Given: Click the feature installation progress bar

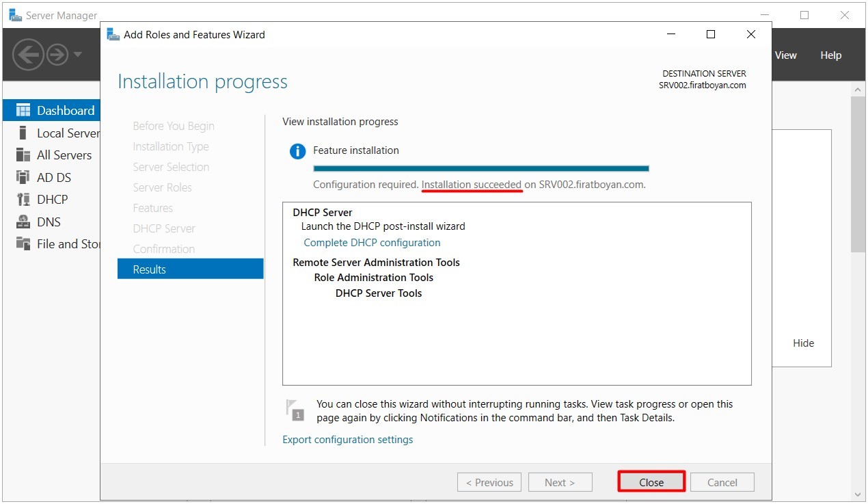Looking at the screenshot, I should 481,168.
